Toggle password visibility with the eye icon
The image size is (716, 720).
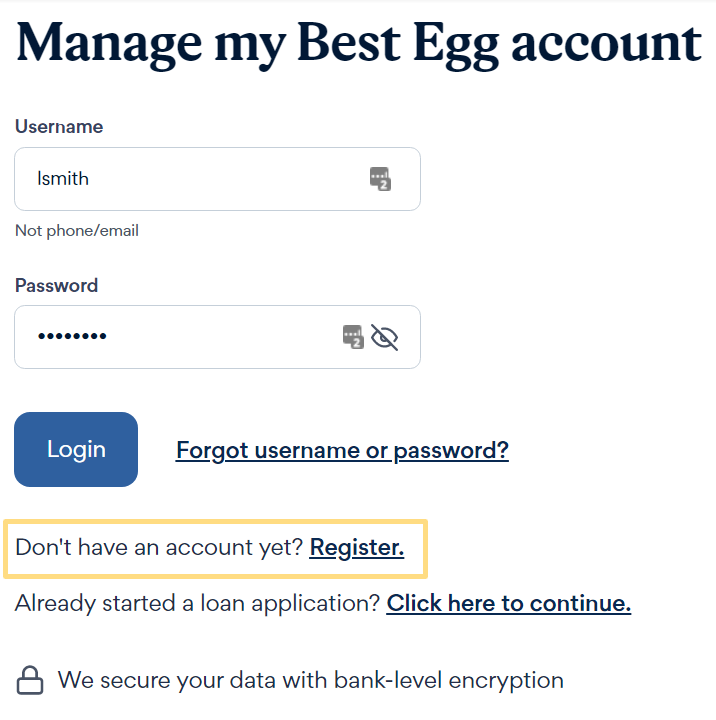(384, 337)
